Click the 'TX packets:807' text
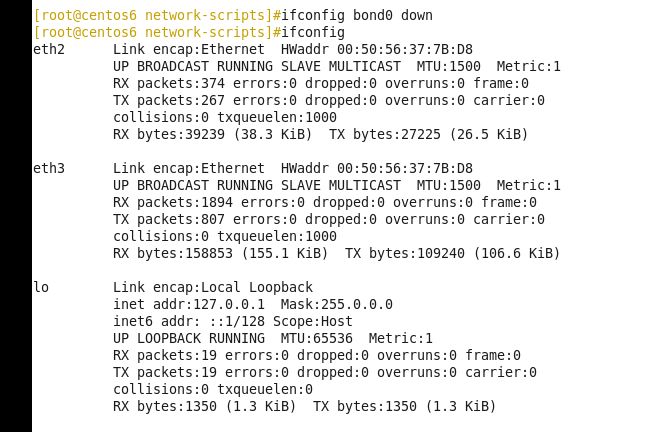Image resolution: width=647 pixels, height=432 pixels. click(169, 219)
